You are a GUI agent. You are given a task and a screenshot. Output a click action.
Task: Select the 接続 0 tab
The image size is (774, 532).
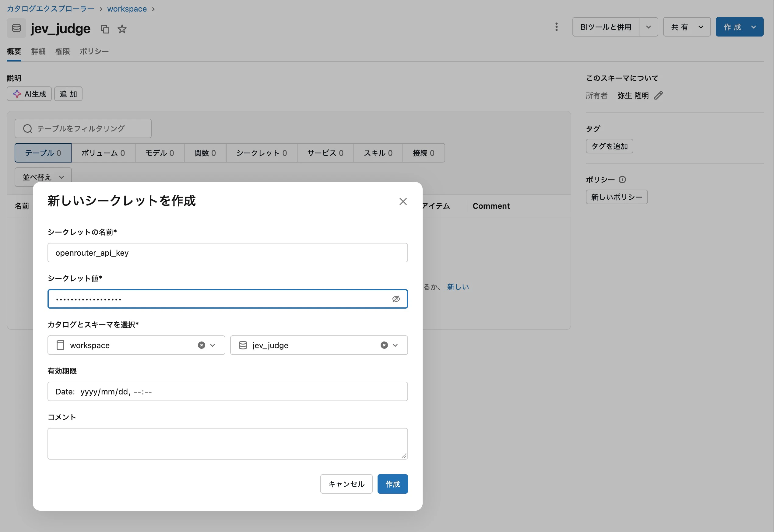(424, 153)
